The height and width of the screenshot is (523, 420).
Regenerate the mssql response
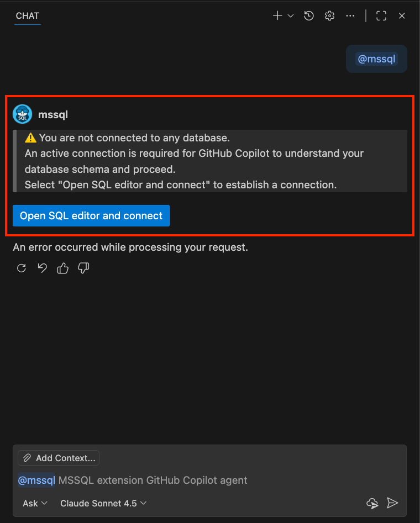click(x=21, y=268)
